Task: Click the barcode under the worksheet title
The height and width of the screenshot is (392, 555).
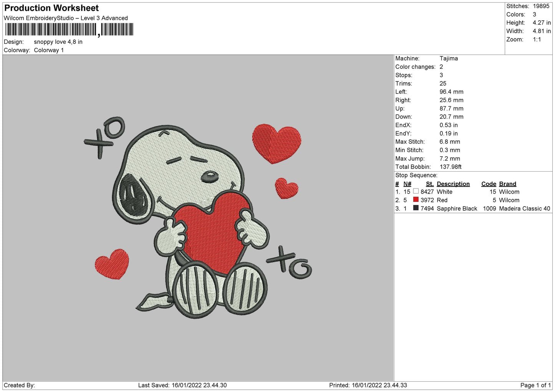Action: click(x=69, y=30)
